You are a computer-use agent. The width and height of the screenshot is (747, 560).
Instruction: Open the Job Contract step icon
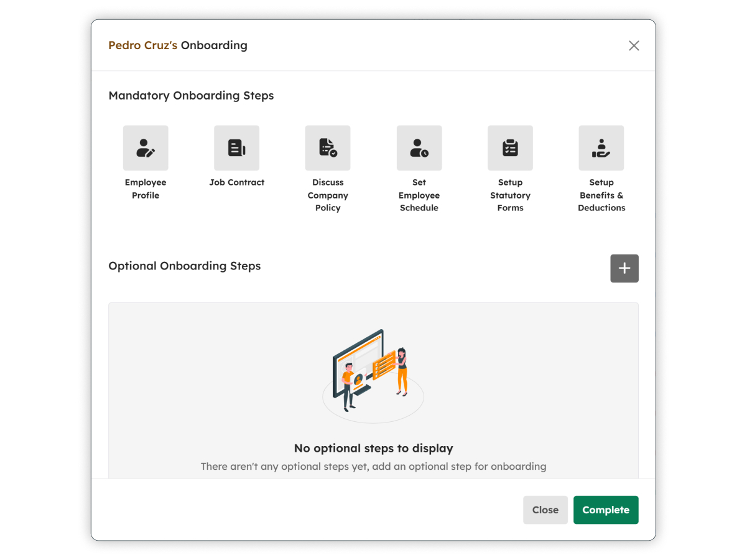[237, 148]
